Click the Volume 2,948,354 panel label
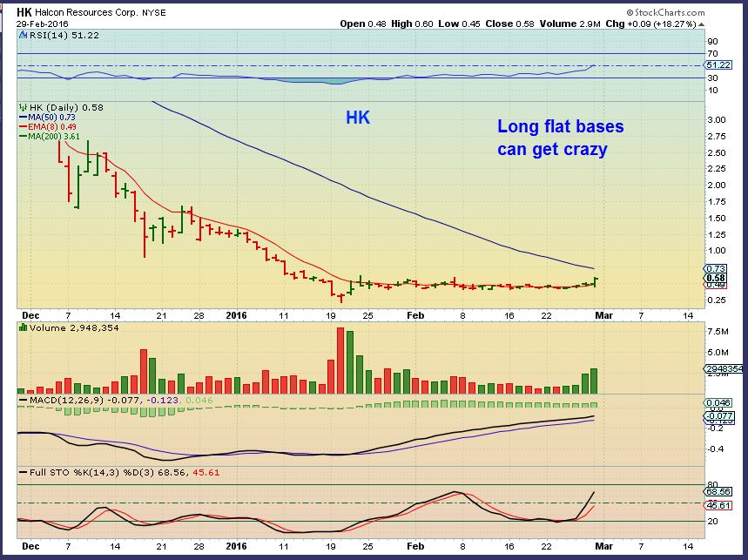748x560 pixels. click(x=74, y=328)
